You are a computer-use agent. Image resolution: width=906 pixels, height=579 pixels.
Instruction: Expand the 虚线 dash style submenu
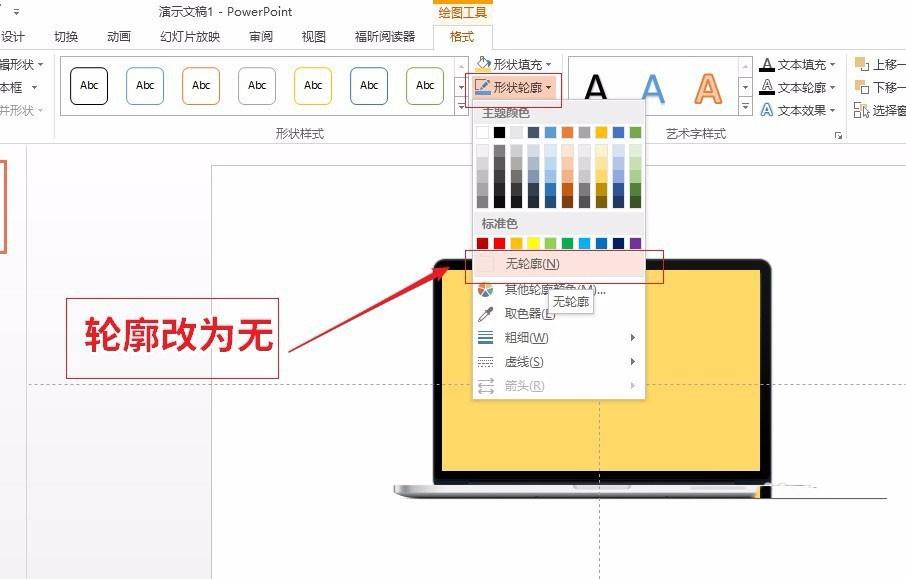[632, 361]
